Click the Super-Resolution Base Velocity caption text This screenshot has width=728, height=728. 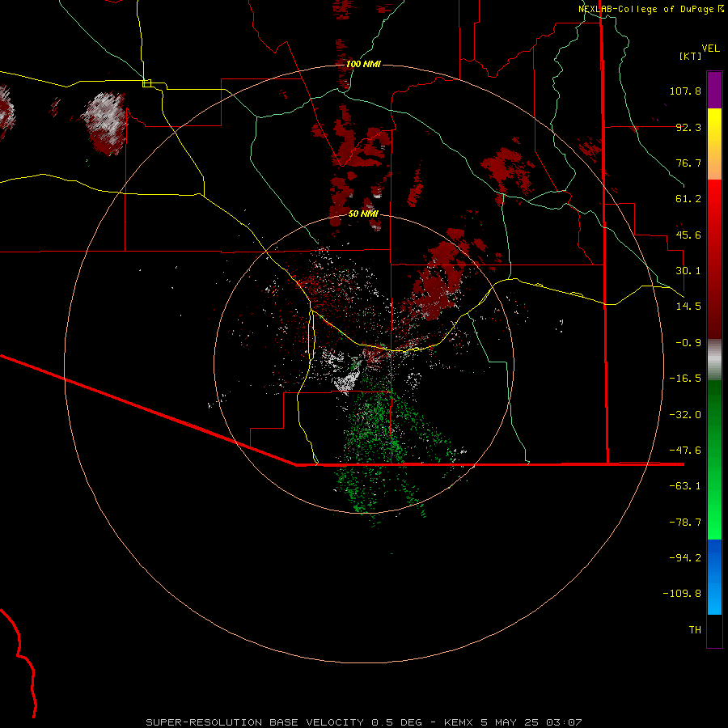pos(363,722)
